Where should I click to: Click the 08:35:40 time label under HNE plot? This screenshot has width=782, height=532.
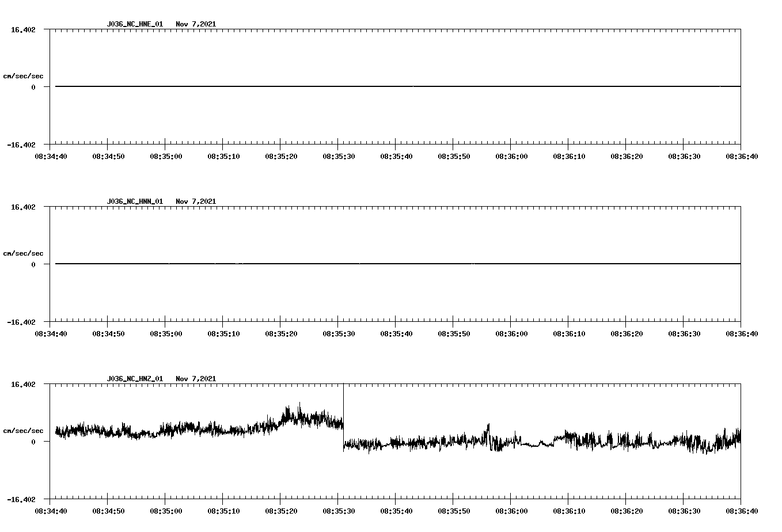tap(396, 157)
